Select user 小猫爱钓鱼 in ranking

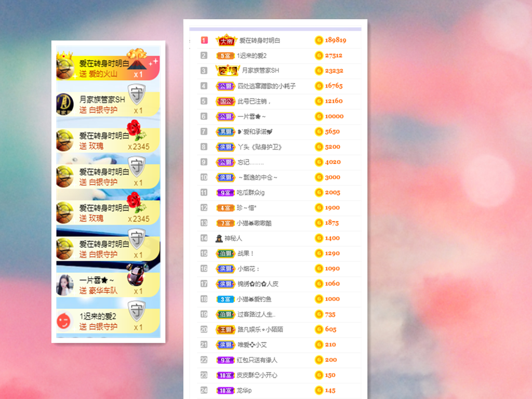(x=254, y=299)
